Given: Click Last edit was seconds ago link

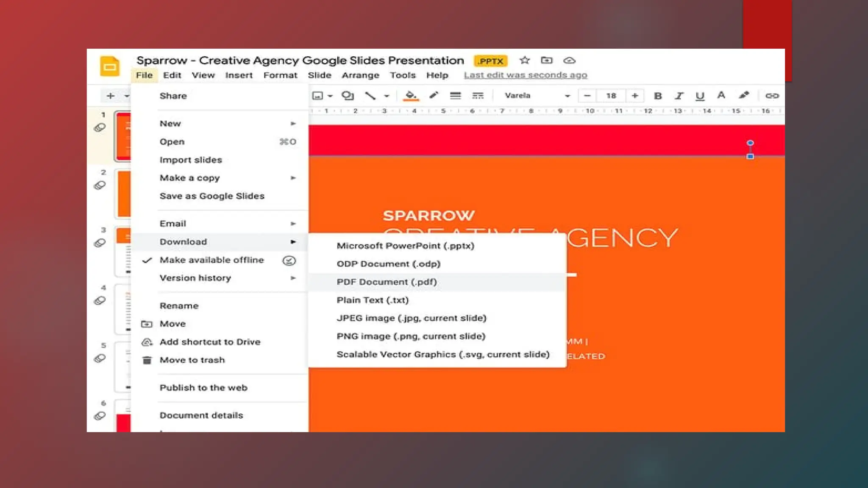Looking at the screenshot, I should point(525,75).
